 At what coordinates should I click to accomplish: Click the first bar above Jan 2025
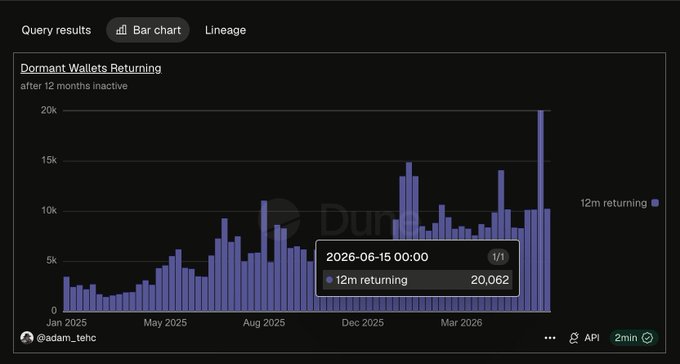pos(66,294)
